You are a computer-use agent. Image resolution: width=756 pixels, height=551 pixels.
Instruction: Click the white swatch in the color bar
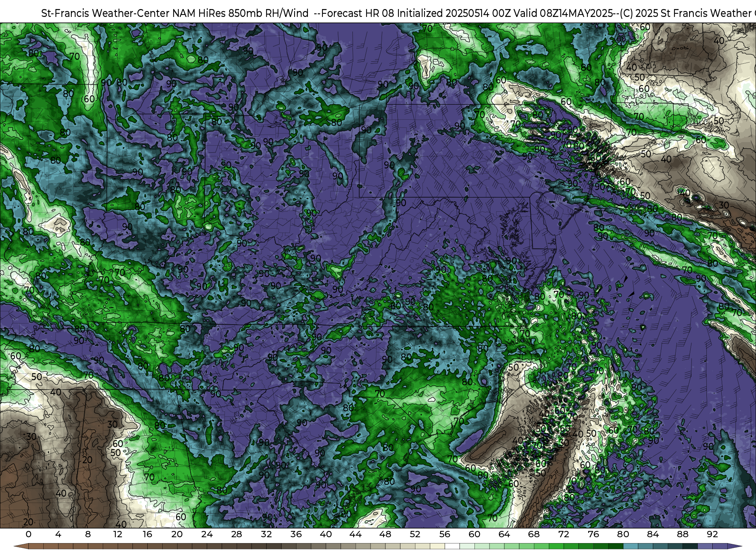pyautogui.click(x=452, y=546)
